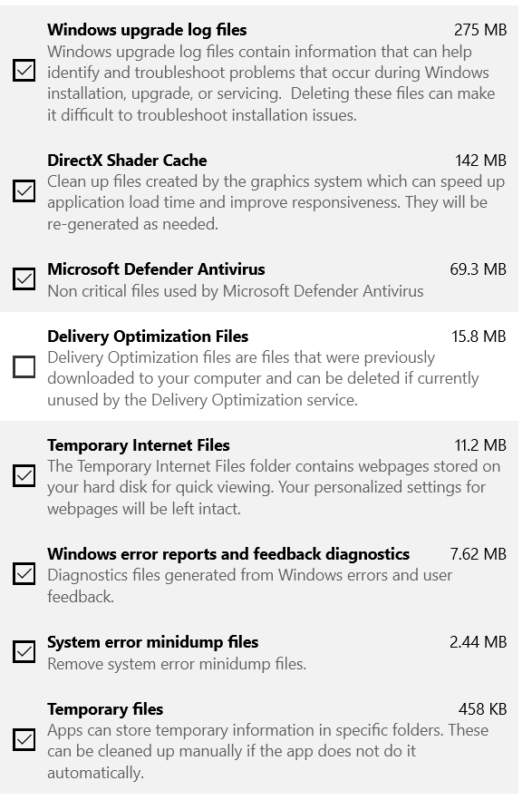Uncheck the DirectX Shader Cache item
Viewport: 532px width, 800px height.
point(24,192)
